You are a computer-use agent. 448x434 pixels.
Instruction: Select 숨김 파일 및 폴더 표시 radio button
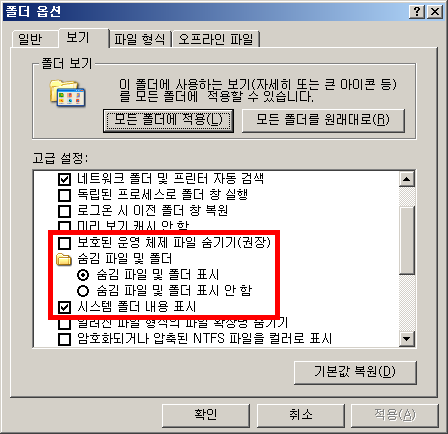[x=83, y=275]
